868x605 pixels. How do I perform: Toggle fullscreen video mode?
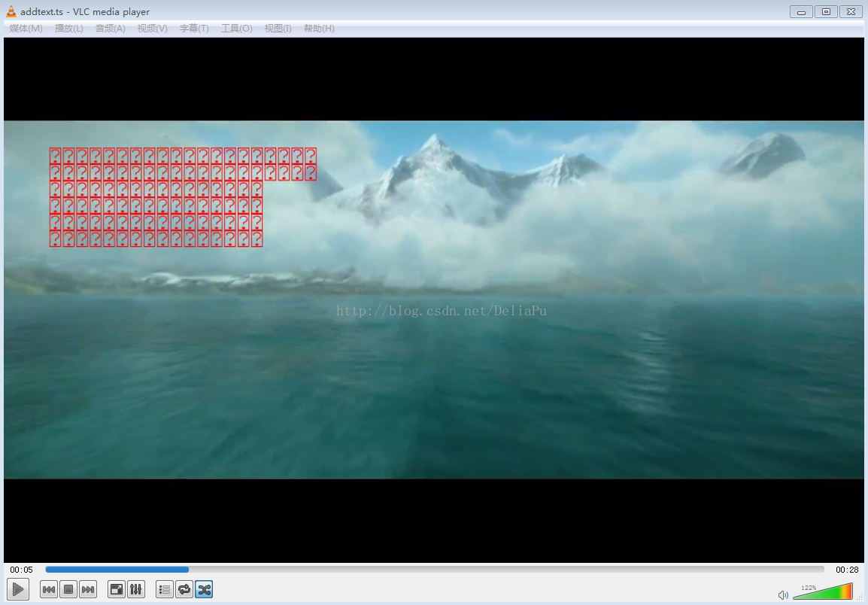(117, 589)
